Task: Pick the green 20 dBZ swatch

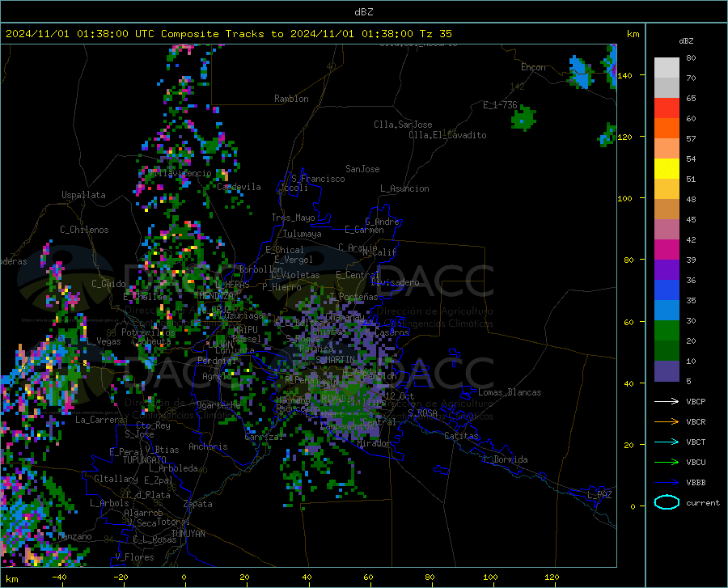Action: (667, 331)
